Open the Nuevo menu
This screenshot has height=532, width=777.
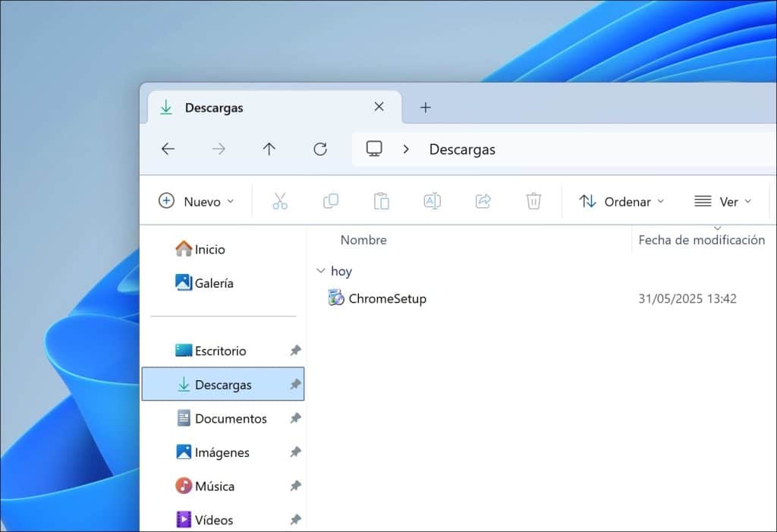(x=197, y=201)
